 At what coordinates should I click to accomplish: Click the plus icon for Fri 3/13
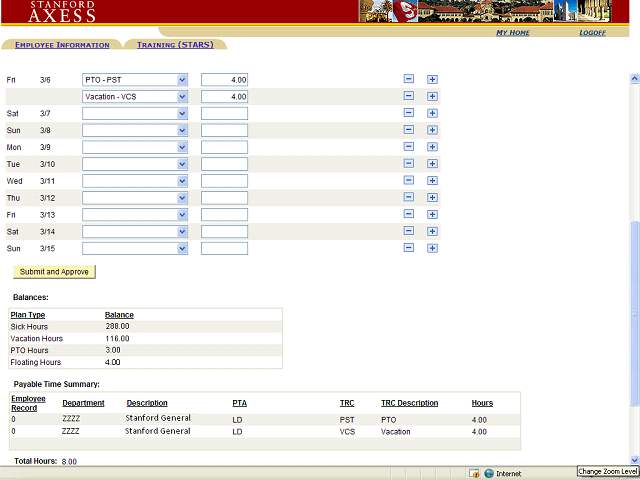coord(432,215)
